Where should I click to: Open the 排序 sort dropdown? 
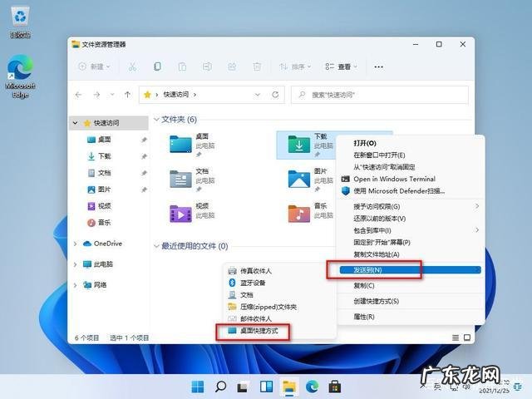point(295,66)
